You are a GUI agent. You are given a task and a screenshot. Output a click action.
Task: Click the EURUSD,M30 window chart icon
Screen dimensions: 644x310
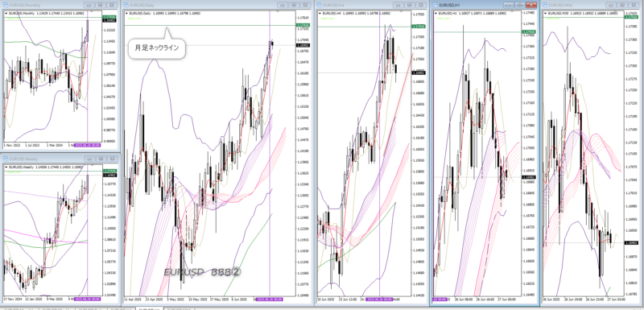pyautogui.click(x=546, y=6)
